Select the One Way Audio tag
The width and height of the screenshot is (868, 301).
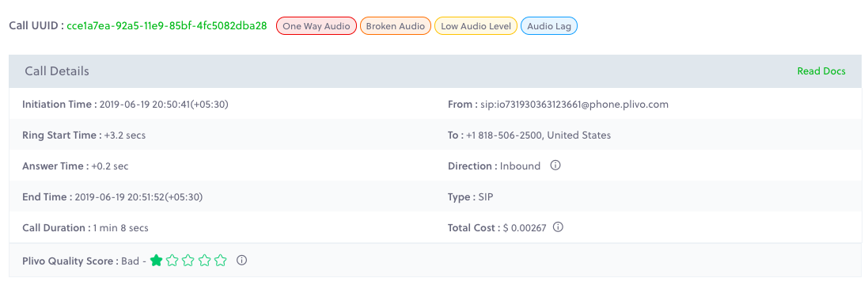pyautogui.click(x=316, y=26)
